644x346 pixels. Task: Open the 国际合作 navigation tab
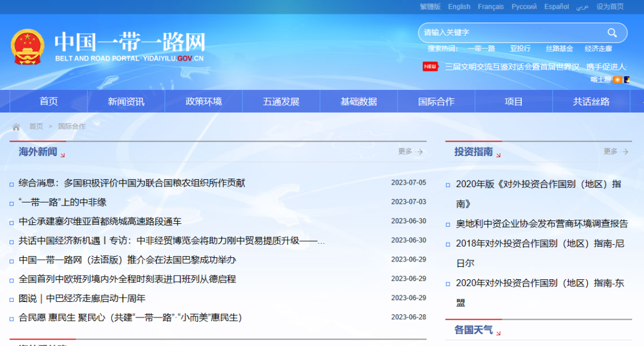click(436, 102)
